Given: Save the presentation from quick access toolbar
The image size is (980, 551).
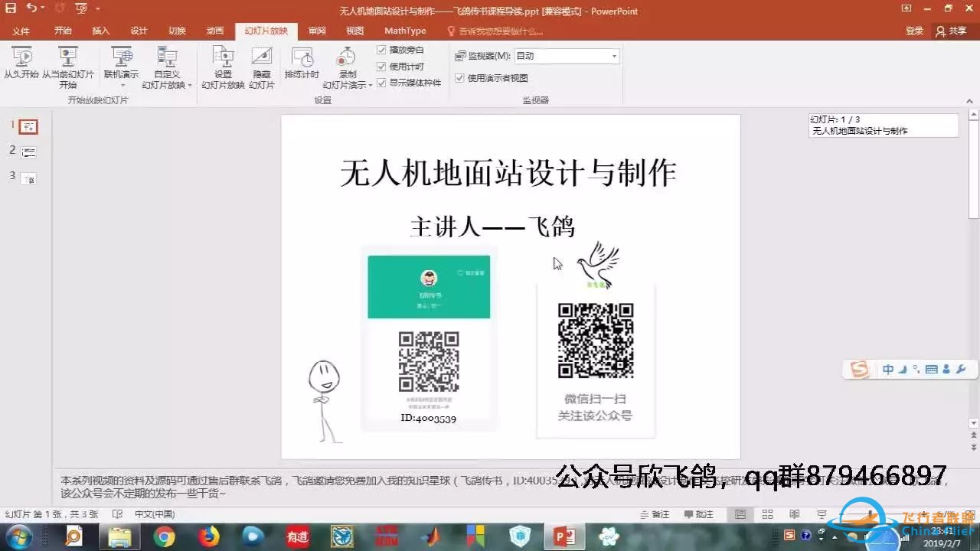Looking at the screenshot, I should coord(11,8).
